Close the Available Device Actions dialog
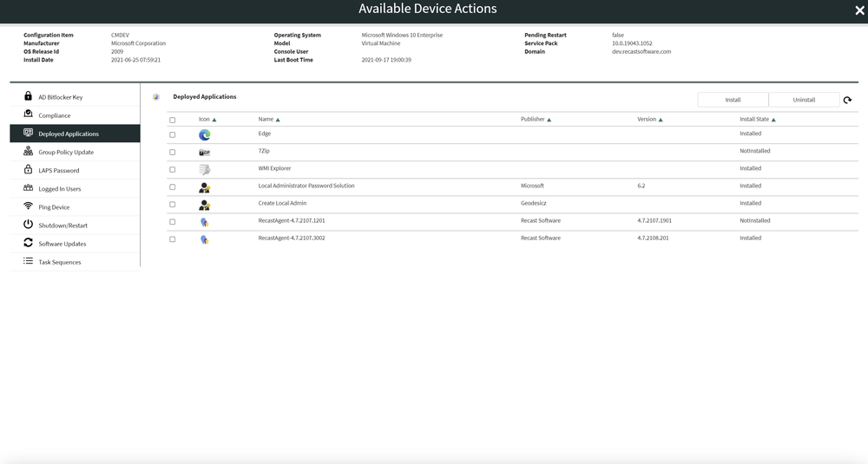This screenshot has width=868, height=464. 859,10
